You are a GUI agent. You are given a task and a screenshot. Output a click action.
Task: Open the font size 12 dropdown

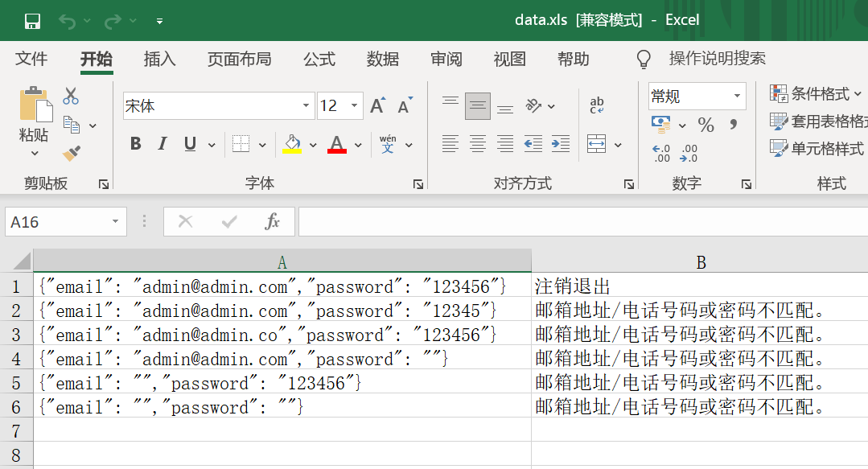(354, 105)
